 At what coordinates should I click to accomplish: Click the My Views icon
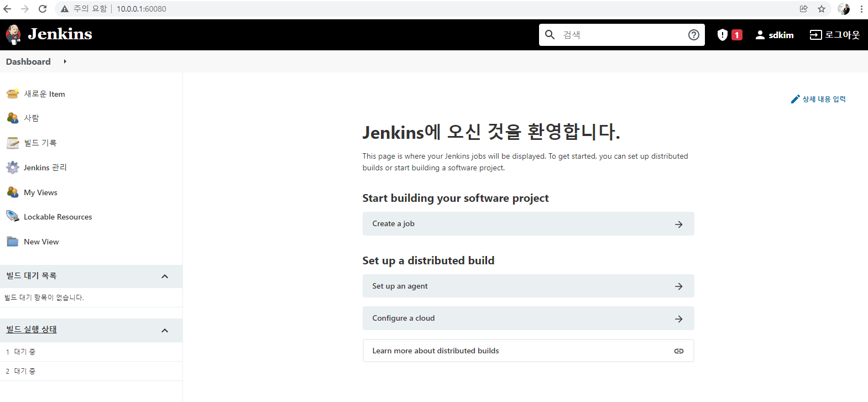(x=12, y=192)
